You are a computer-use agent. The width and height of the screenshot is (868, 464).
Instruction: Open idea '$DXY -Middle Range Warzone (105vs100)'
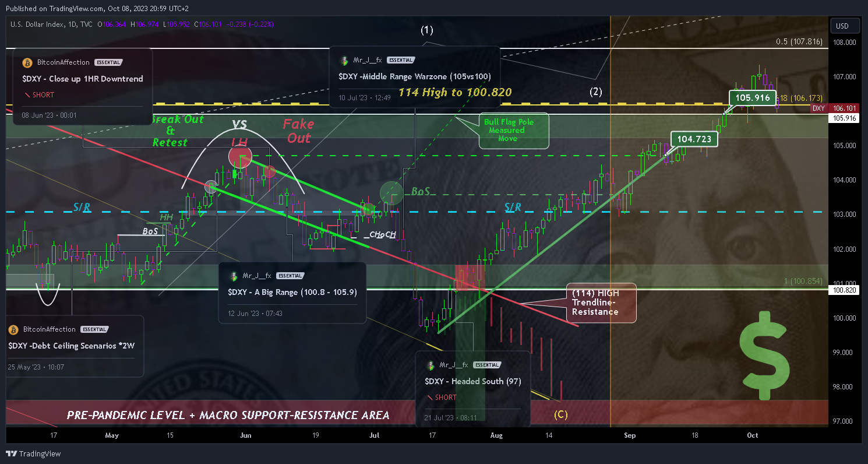pos(415,76)
